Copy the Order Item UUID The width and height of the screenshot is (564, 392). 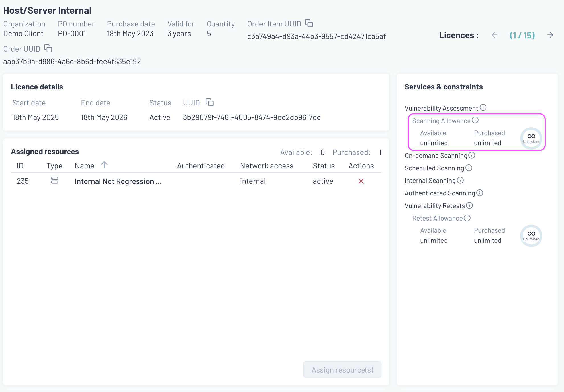(309, 23)
